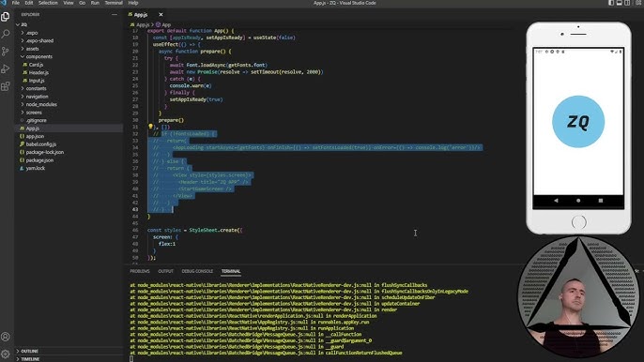Click the Android back button on phone emulator

click(x=556, y=201)
